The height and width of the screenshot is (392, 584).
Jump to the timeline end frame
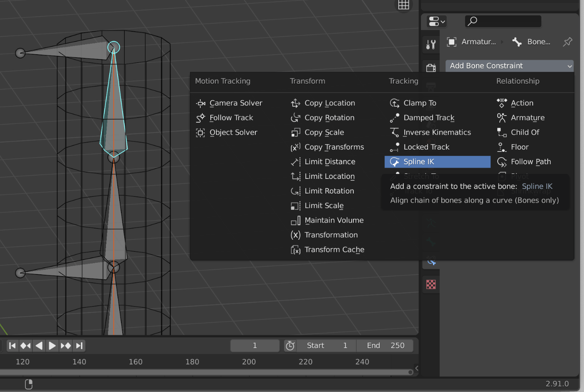tap(79, 346)
